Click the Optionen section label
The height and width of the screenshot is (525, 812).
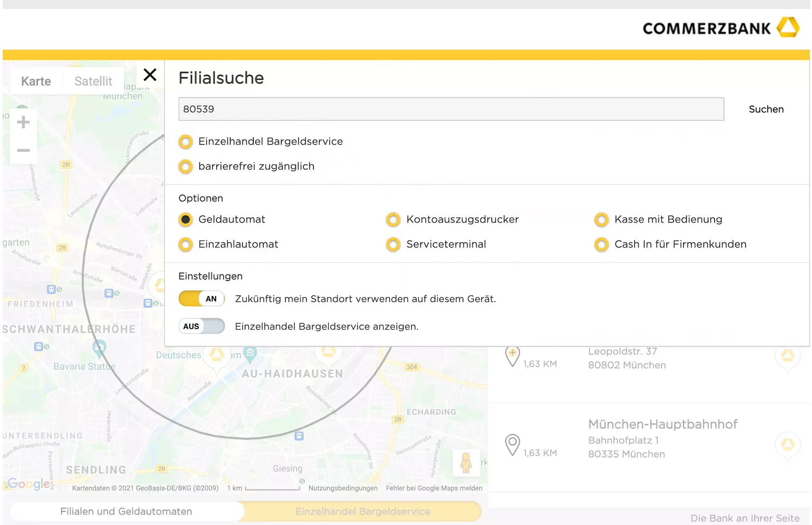tap(201, 198)
